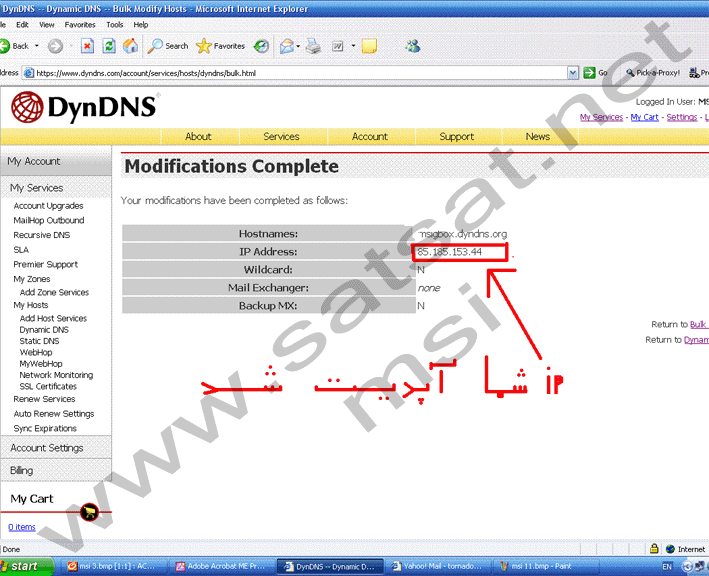Click the Mail envelope icon

287,46
